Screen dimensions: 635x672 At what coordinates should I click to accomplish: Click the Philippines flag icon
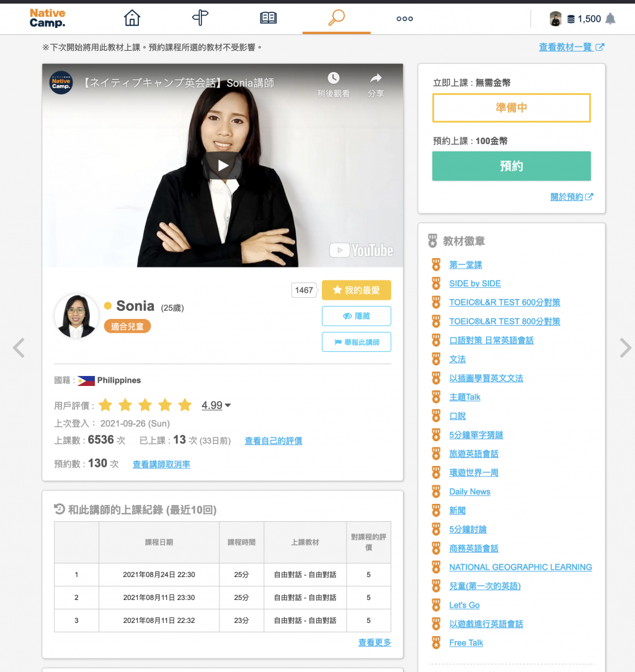[86, 380]
